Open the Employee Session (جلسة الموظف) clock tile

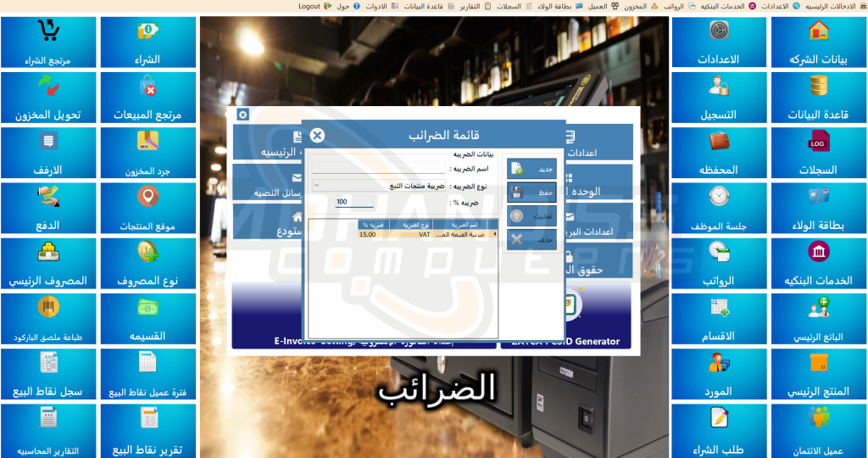[x=718, y=206]
